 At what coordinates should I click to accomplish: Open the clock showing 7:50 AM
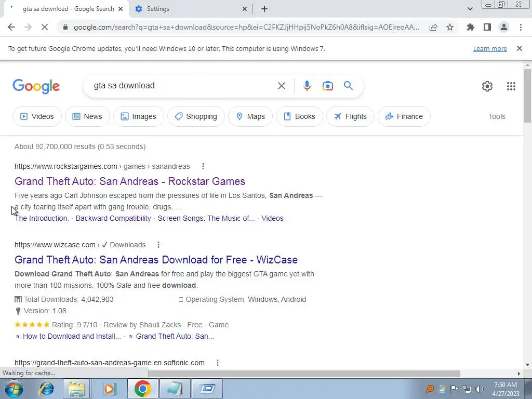(506, 389)
